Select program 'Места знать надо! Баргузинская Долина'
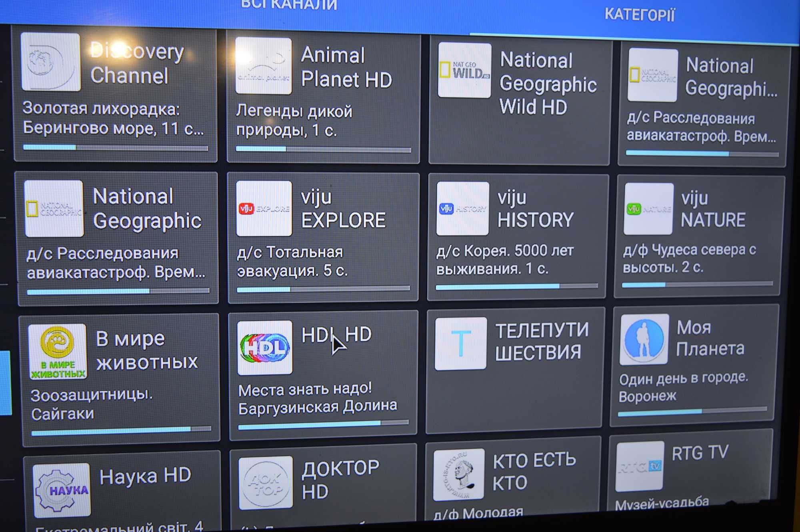The width and height of the screenshot is (800, 532). coord(318,398)
